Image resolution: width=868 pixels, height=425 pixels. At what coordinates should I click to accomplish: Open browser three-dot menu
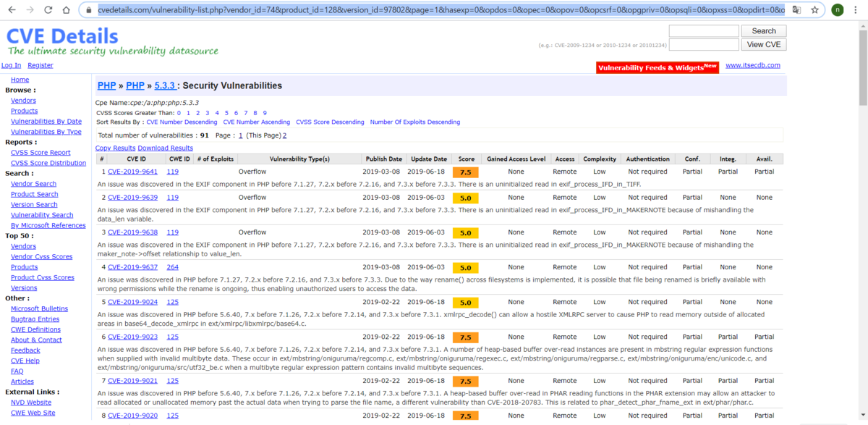[x=857, y=10]
